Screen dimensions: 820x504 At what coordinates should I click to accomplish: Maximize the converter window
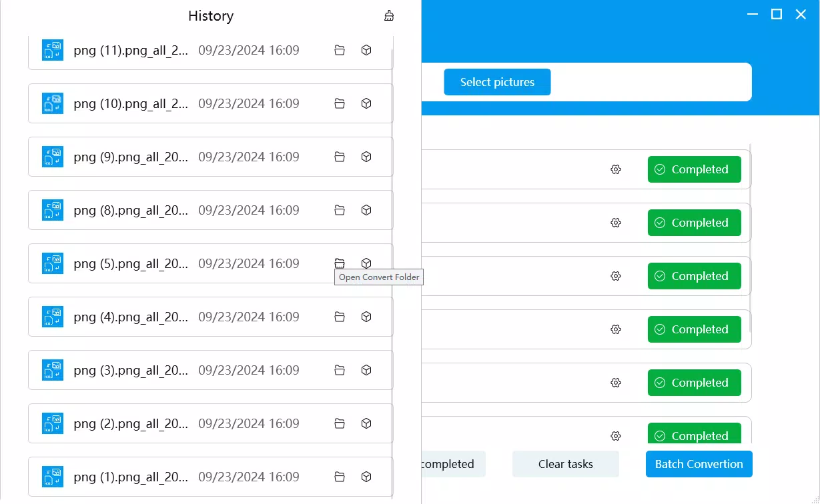[x=777, y=14]
